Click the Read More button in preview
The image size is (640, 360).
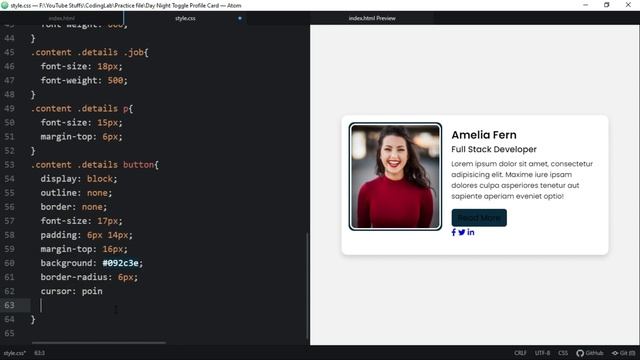(x=479, y=218)
